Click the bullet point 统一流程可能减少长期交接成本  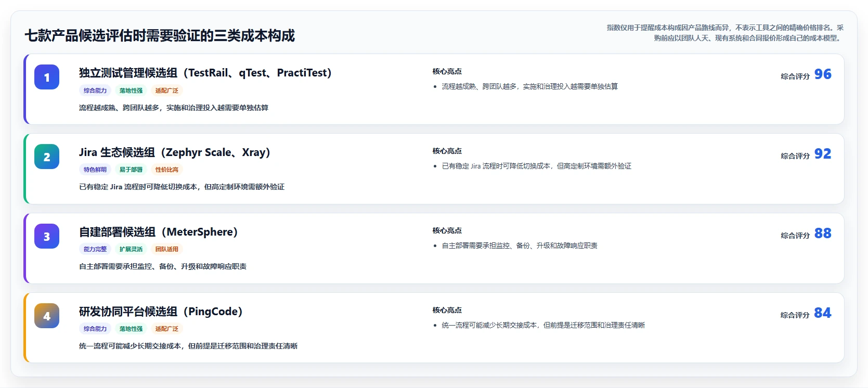point(543,325)
